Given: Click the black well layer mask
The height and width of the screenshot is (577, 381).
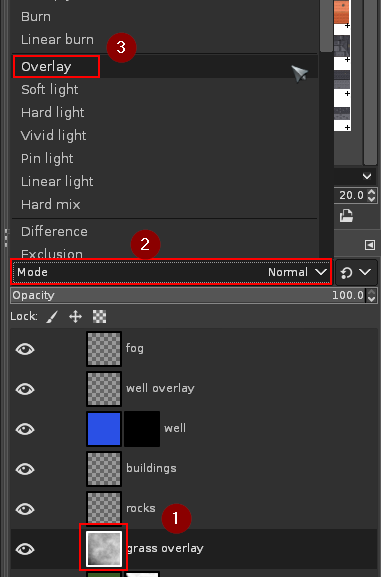Looking at the screenshot, I should pos(142,429).
